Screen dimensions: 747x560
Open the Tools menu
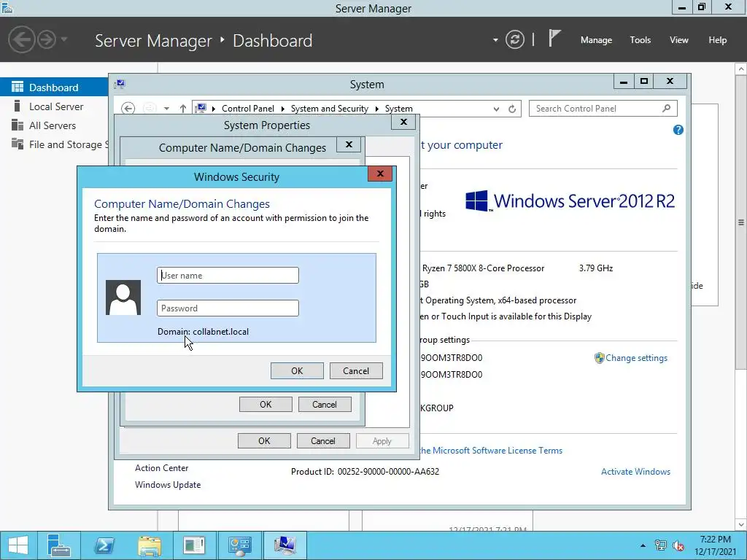click(640, 40)
